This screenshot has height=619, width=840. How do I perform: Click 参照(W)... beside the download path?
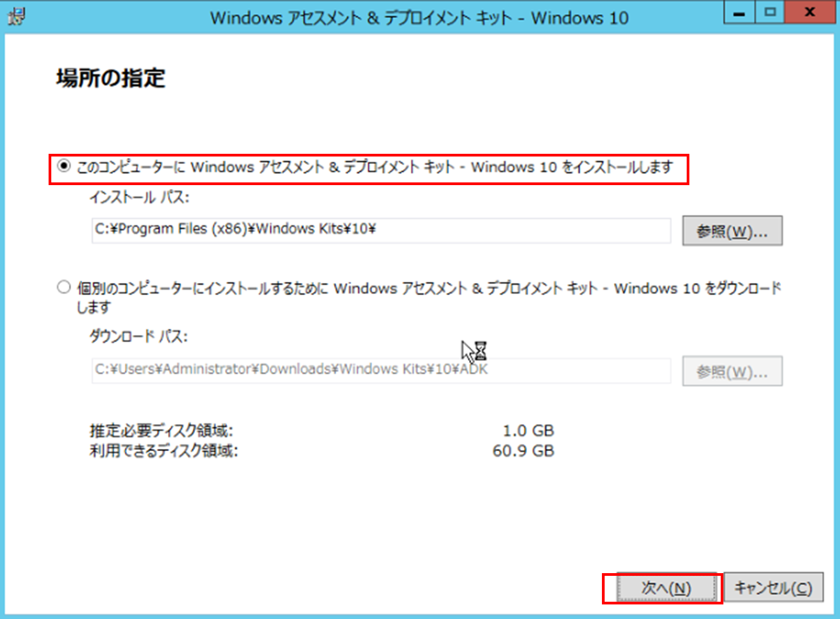(732, 371)
